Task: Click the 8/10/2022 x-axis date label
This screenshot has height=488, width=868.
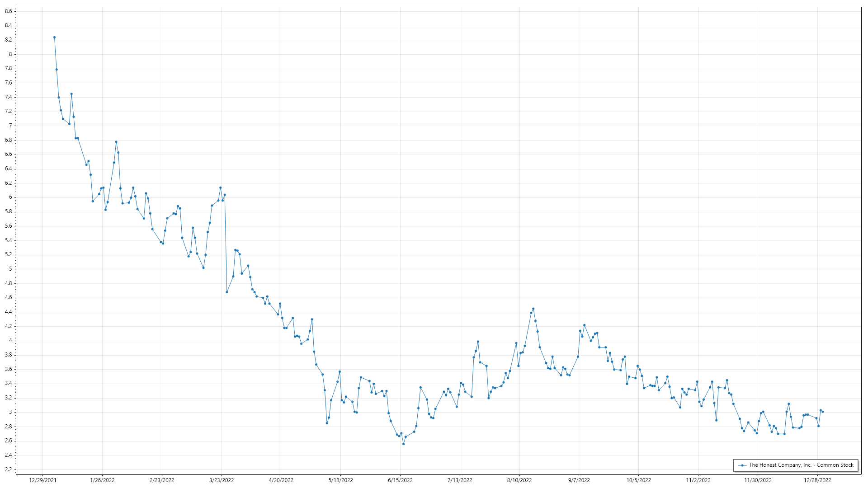Action: pyautogui.click(x=519, y=480)
